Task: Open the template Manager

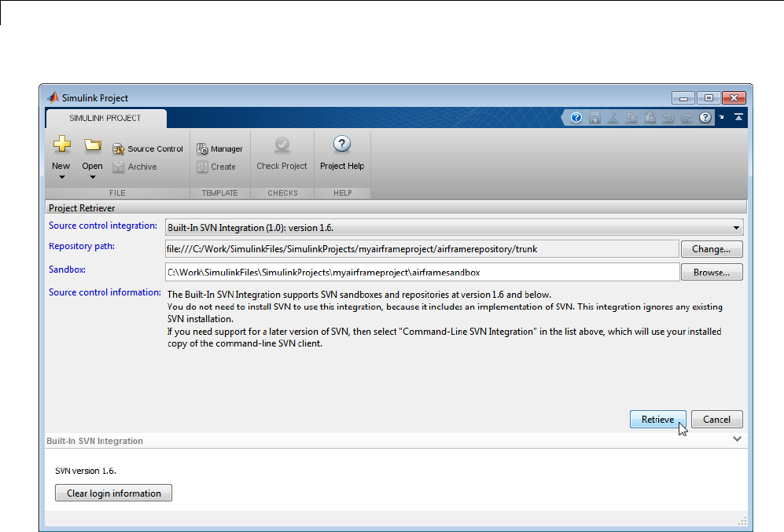Action: (219, 149)
